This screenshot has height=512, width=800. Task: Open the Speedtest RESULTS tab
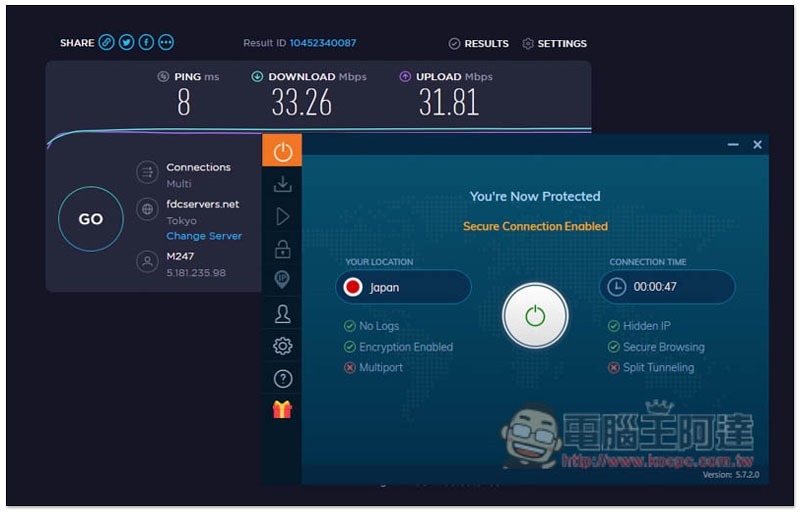[x=478, y=44]
